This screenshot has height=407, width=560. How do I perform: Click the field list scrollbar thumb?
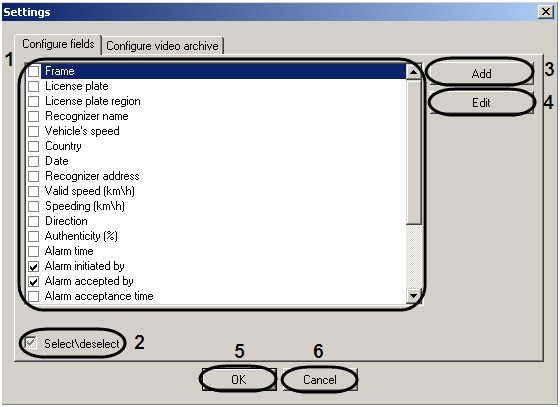(414, 152)
